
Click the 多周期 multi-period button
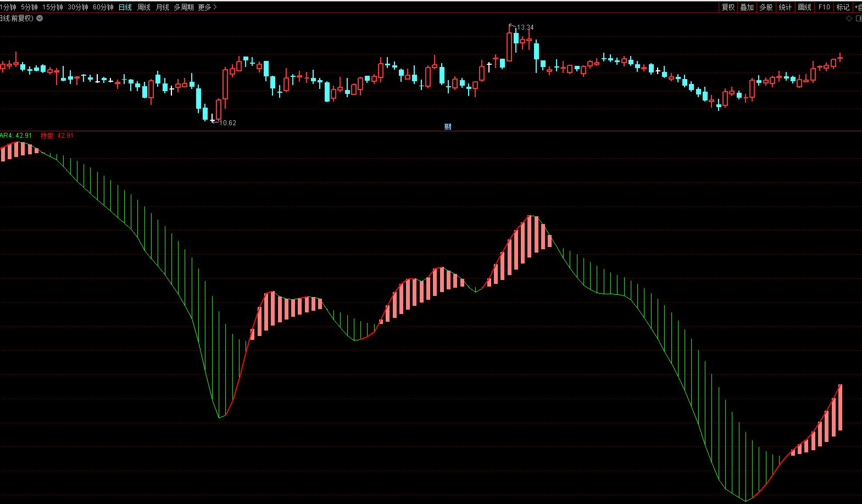point(183,7)
